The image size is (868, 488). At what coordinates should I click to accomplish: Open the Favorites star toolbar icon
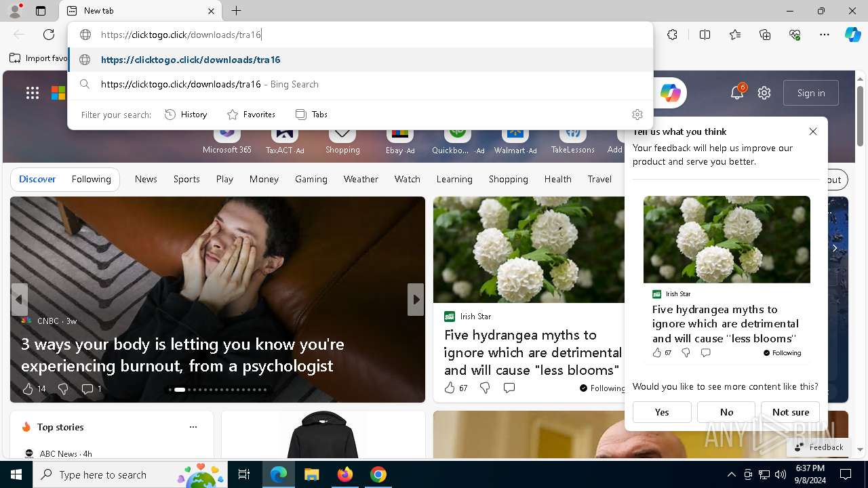pyautogui.click(x=735, y=35)
